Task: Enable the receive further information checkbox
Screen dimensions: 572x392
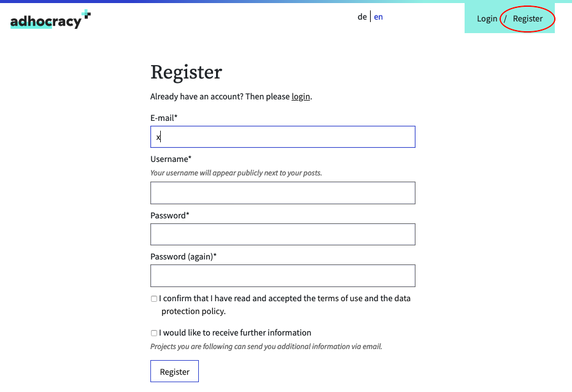Action: (x=154, y=333)
